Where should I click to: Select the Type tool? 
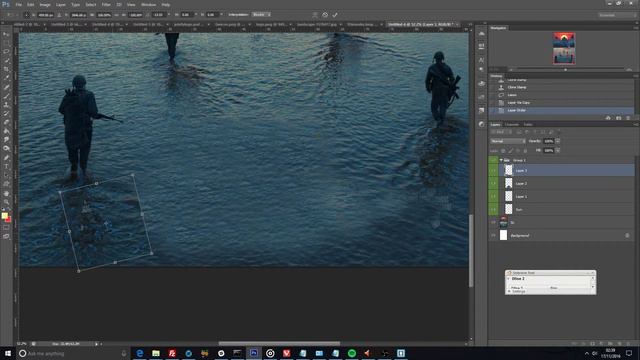coord(6,167)
